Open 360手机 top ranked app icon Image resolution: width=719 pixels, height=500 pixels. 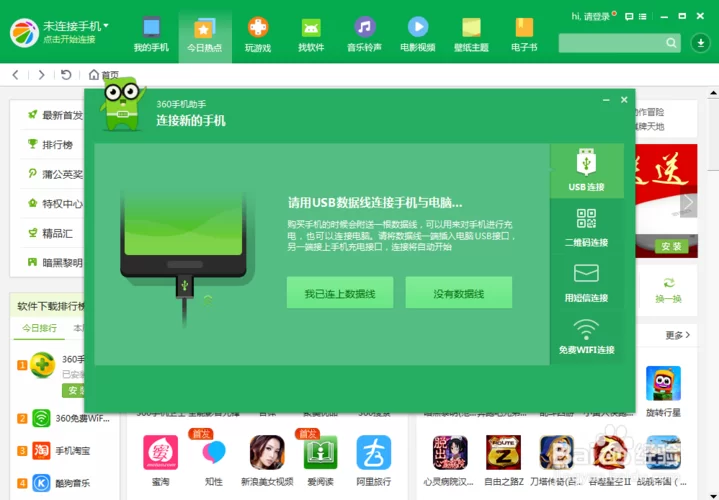(42, 365)
